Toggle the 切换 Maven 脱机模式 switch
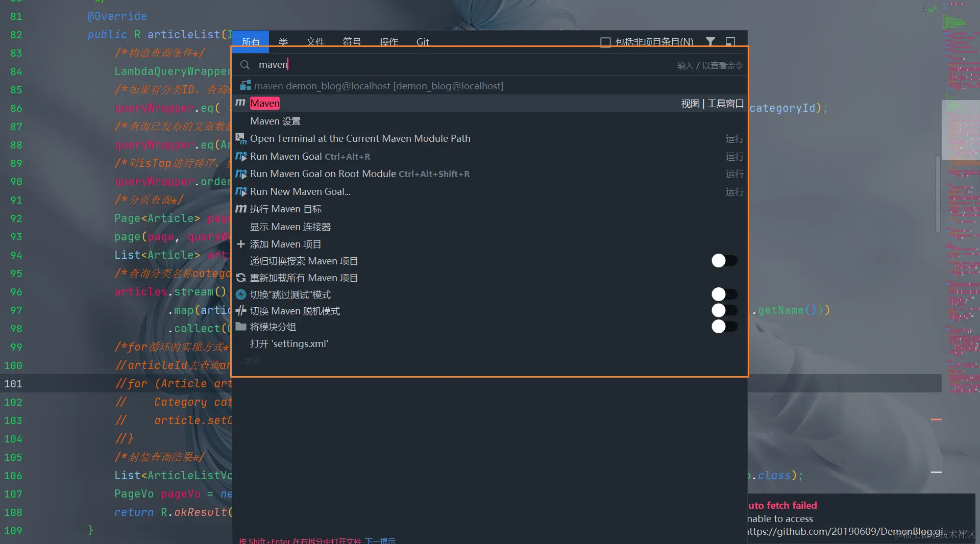Screen dimensions: 980x544 (x=724, y=310)
